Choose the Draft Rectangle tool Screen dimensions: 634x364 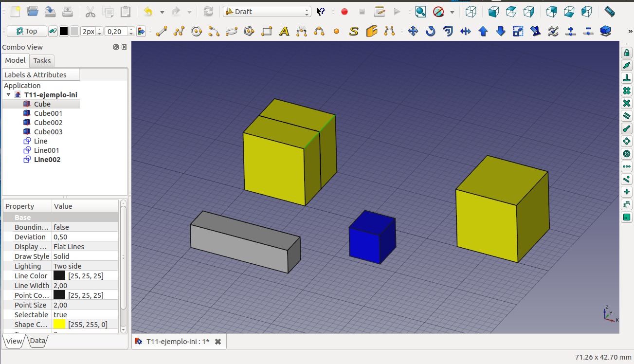(x=267, y=32)
